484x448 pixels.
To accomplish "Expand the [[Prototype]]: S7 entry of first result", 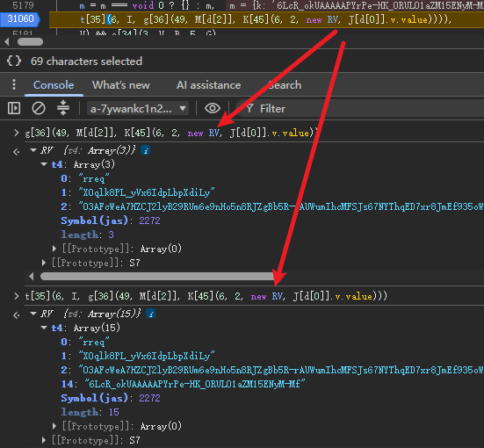I will click(44, 263).
